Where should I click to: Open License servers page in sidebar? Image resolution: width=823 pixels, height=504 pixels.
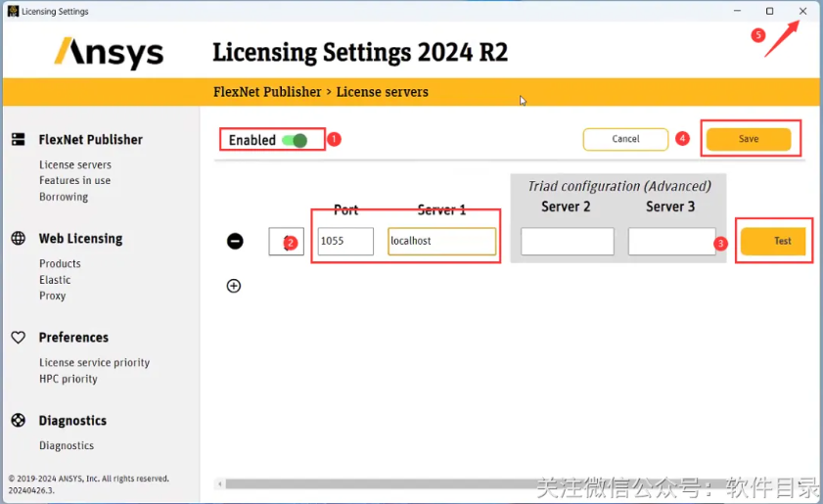click(x=75, y=164)
